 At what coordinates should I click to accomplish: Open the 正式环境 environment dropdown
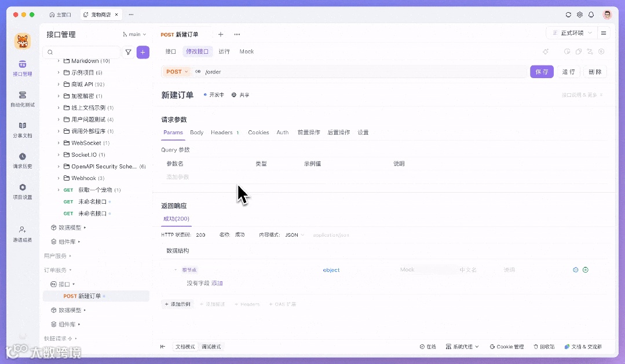pyautogui.click(x=572, y=33)
